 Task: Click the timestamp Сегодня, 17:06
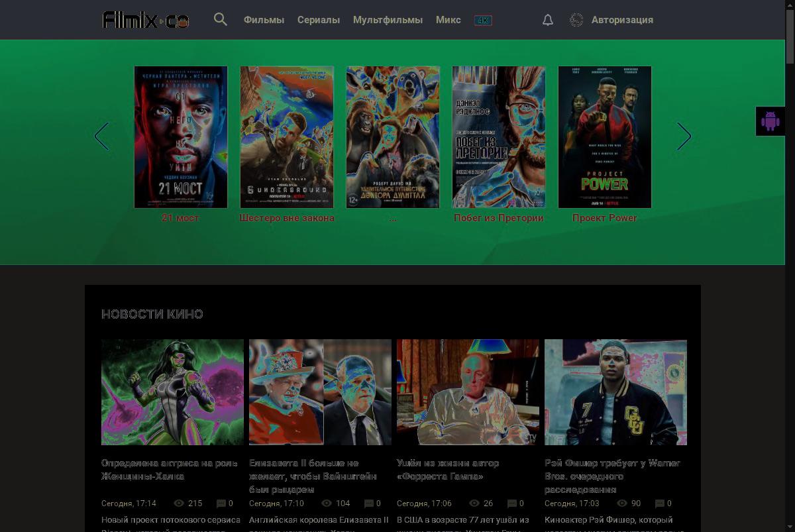(424, 504)
